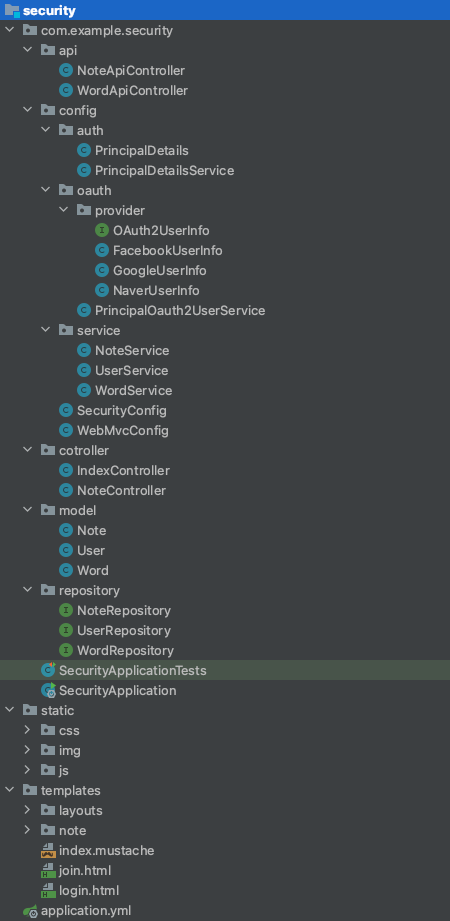Screen dimensions: 450x921
Task: Select the Word model class
Action: pyautogui.click(x=93, y=570)
